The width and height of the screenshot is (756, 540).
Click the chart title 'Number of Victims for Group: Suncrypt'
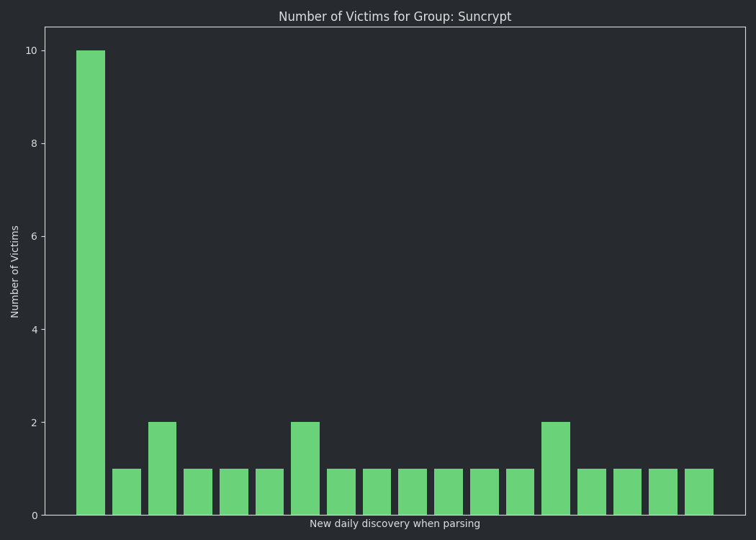[395, 17]
